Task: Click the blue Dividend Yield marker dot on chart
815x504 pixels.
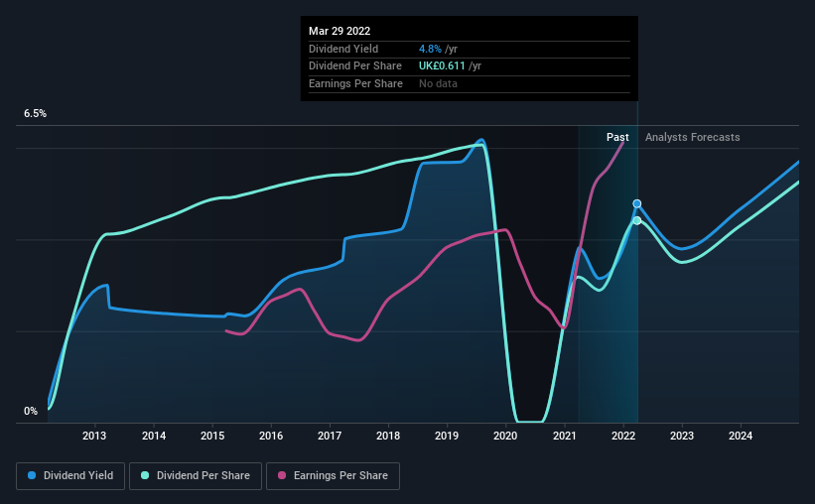Action: [636, 203]
